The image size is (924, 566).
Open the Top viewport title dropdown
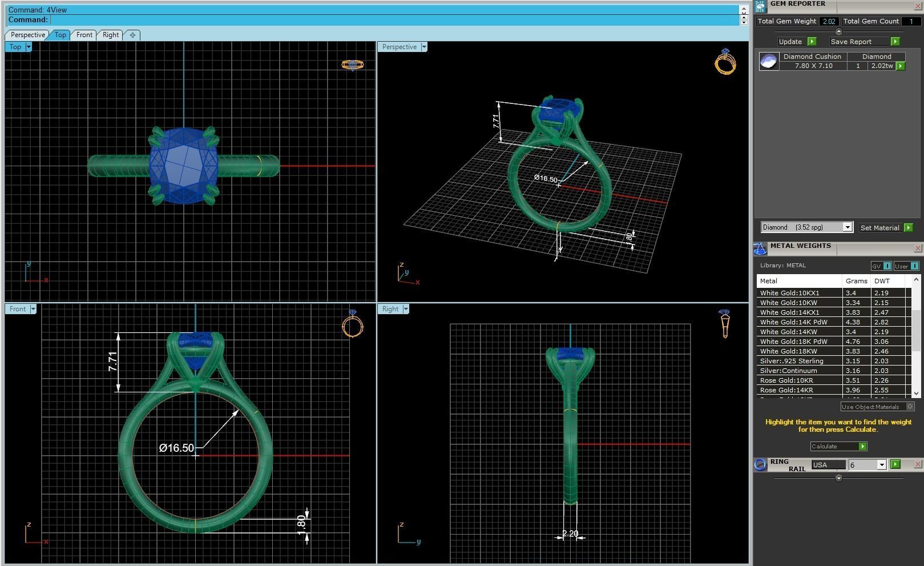(29, 47)
